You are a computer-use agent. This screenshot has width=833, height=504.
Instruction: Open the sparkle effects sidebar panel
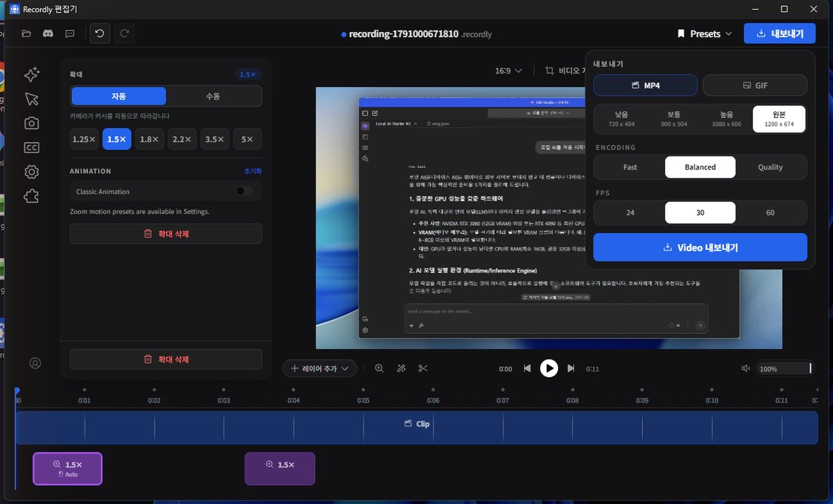coord(32,74)
